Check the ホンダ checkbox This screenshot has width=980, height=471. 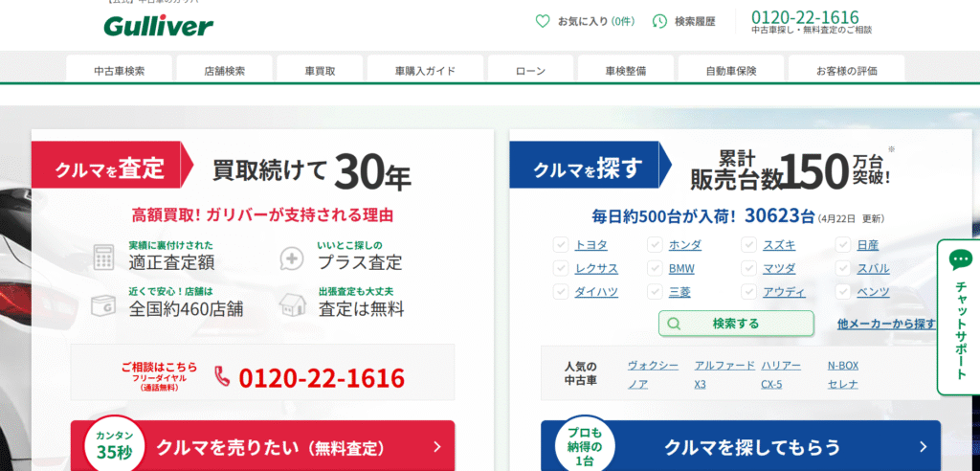(655, 244)
